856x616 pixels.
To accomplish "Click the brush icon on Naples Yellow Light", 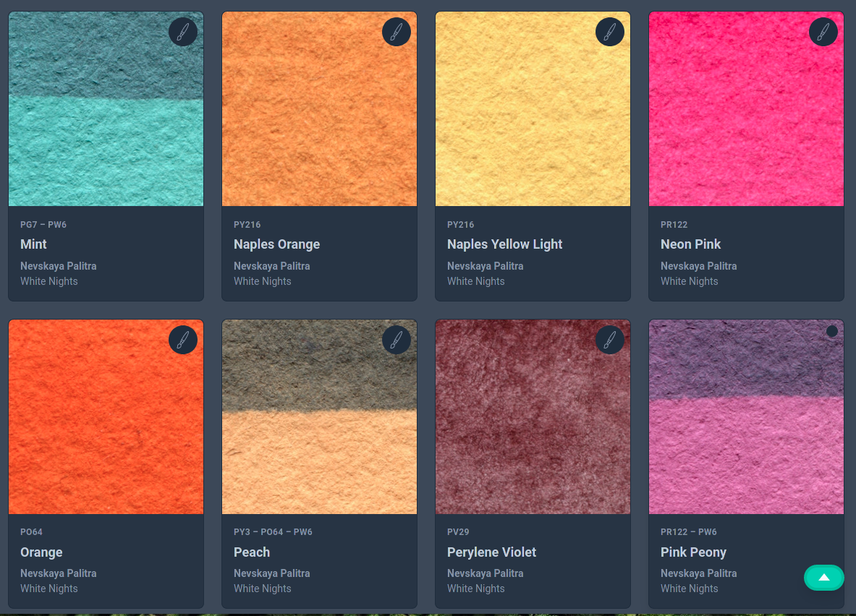I will [x=610, y=32].
